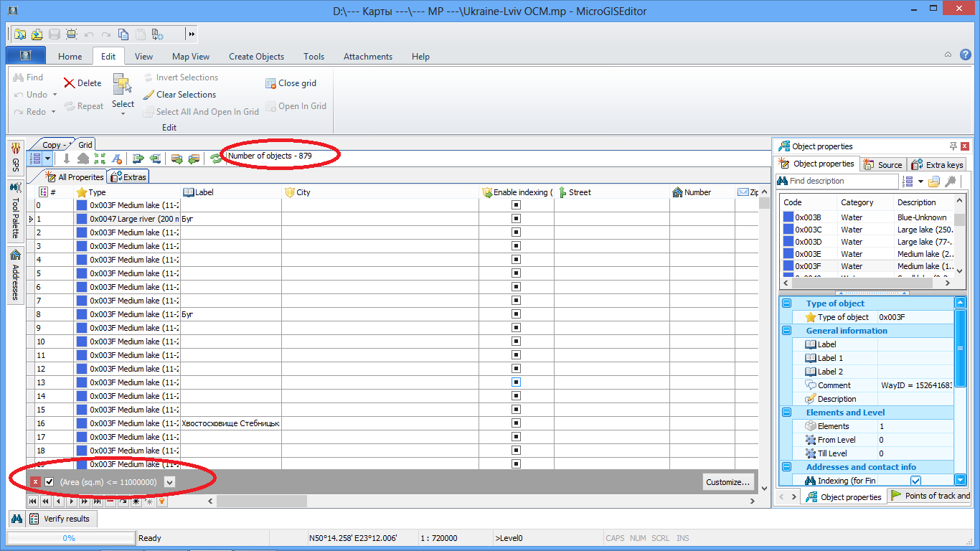Viewport: 980px width, 551px height.
Task: Pin the Object properties panel
Action: tap(953, 146)
